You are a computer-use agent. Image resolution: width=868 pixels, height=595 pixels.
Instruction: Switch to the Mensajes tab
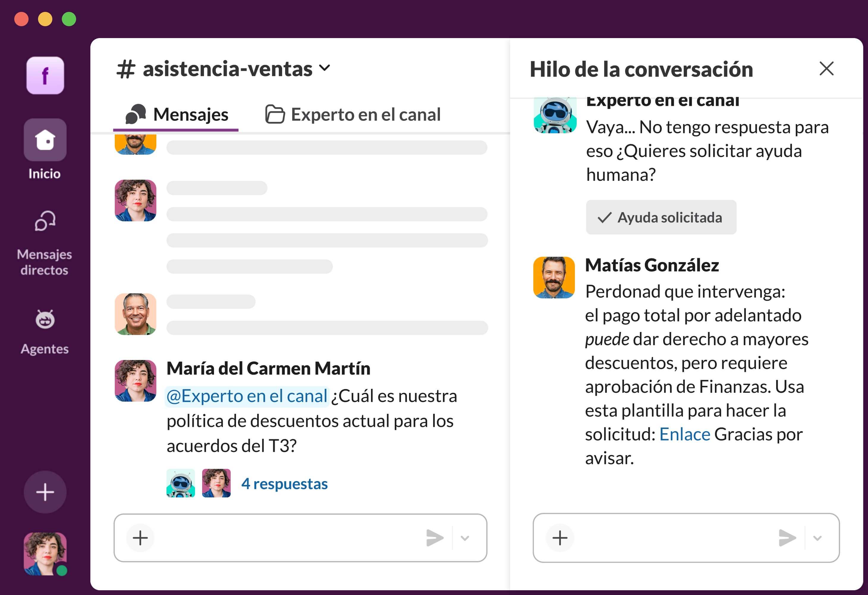click(177, 114)
